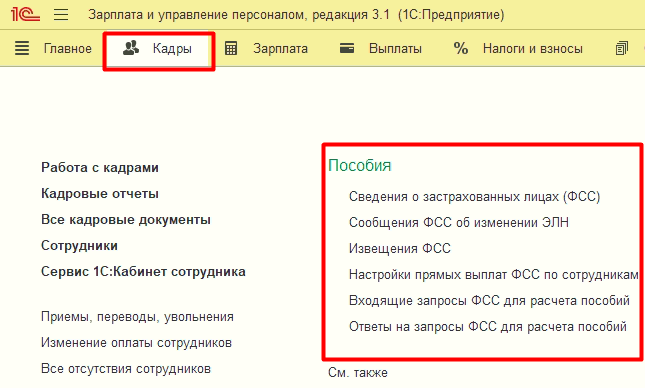Open Изменение оплаты сотрудников

136,343
